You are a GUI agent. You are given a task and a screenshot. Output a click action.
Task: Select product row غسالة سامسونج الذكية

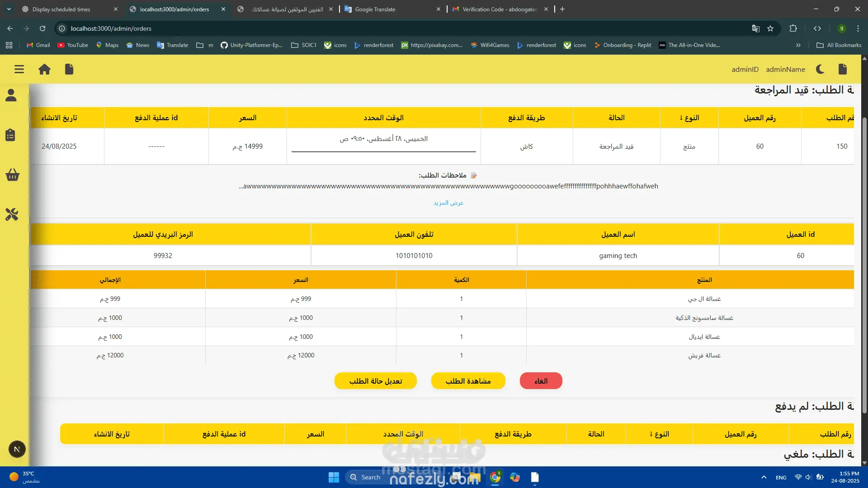442,318
